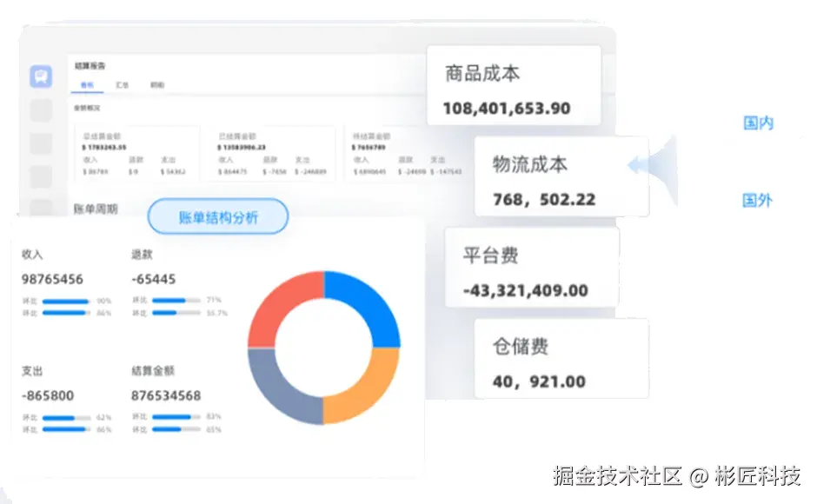Click the 退款 value -65445
Image resolution: width=817 pixels, height=504 pixels.
click(154, 279)
